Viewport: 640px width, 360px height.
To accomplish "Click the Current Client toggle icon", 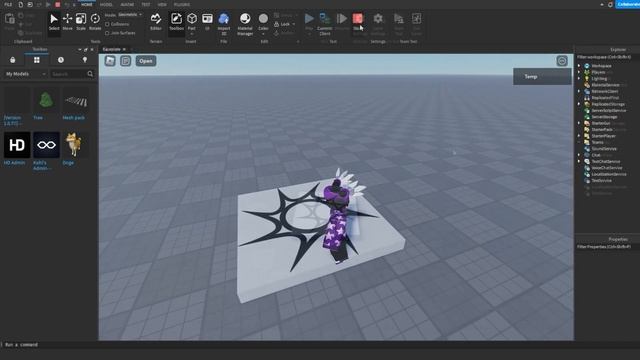I will (x=324, y=18).
